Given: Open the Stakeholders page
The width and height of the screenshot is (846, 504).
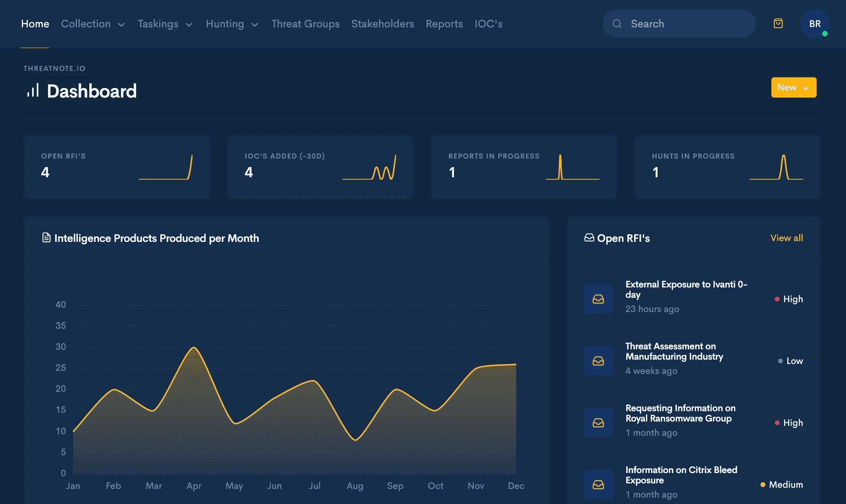Looking at the screenshot, I should (x=383, y=24).
